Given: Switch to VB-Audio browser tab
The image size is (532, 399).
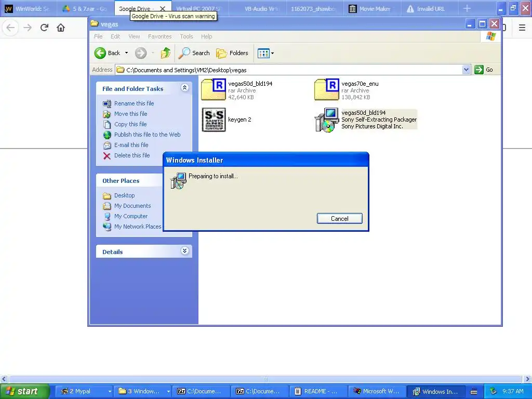Looking at the screenshot, I should (257, 9).
